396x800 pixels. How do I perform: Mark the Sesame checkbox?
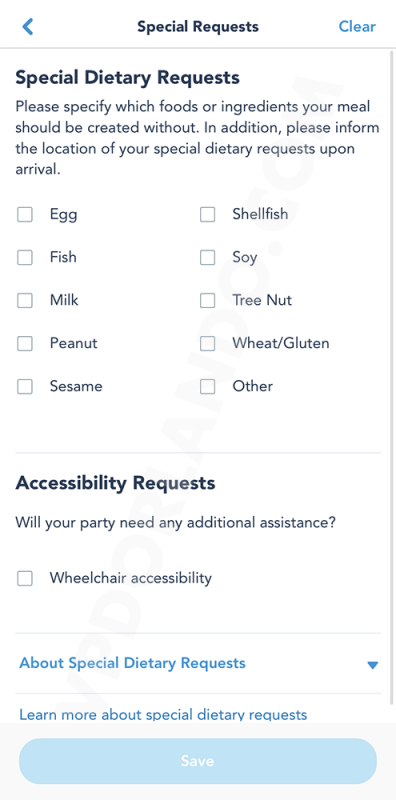(25, 387)
